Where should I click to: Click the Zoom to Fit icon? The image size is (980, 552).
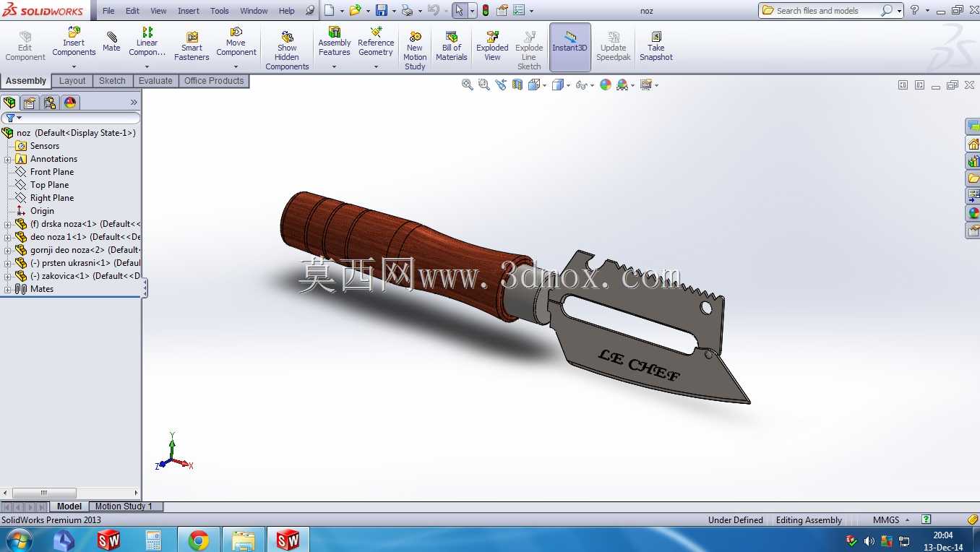point(468,85)
